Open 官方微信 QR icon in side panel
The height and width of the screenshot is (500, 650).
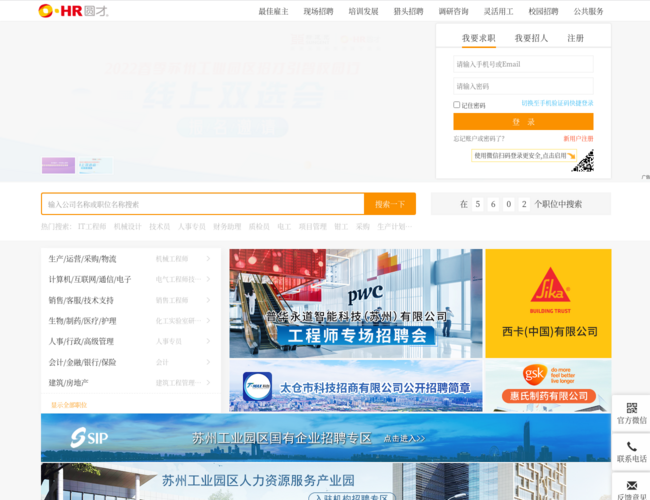point(631,408)
